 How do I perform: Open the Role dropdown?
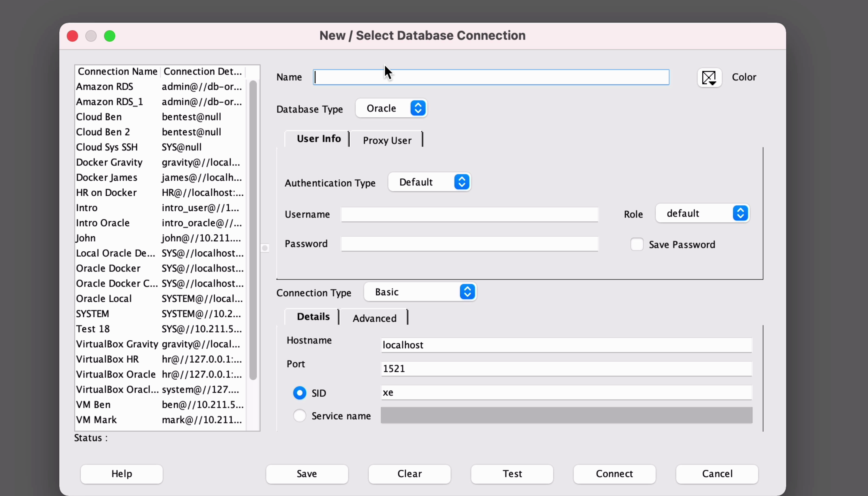tap(702, 213)
